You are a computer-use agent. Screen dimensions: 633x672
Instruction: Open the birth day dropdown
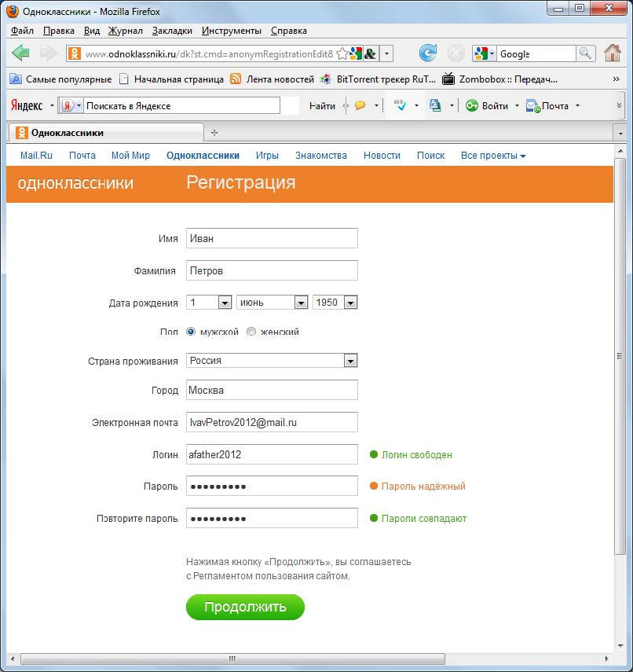tap(224, 303)
